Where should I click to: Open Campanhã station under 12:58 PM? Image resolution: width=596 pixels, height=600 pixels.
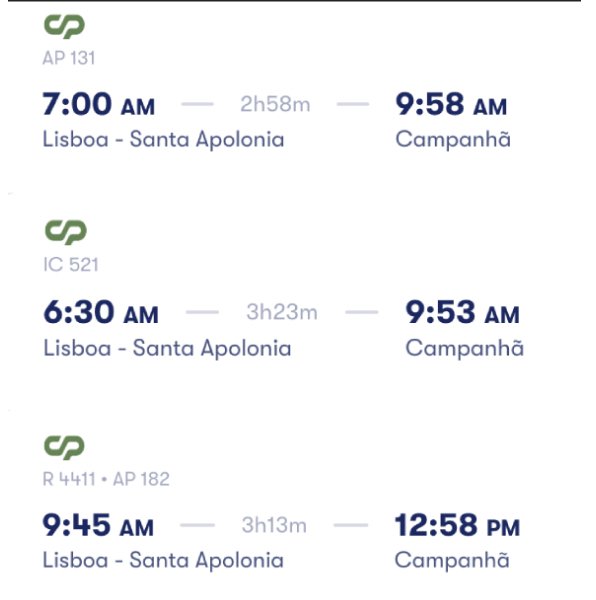tap(452, 560)
